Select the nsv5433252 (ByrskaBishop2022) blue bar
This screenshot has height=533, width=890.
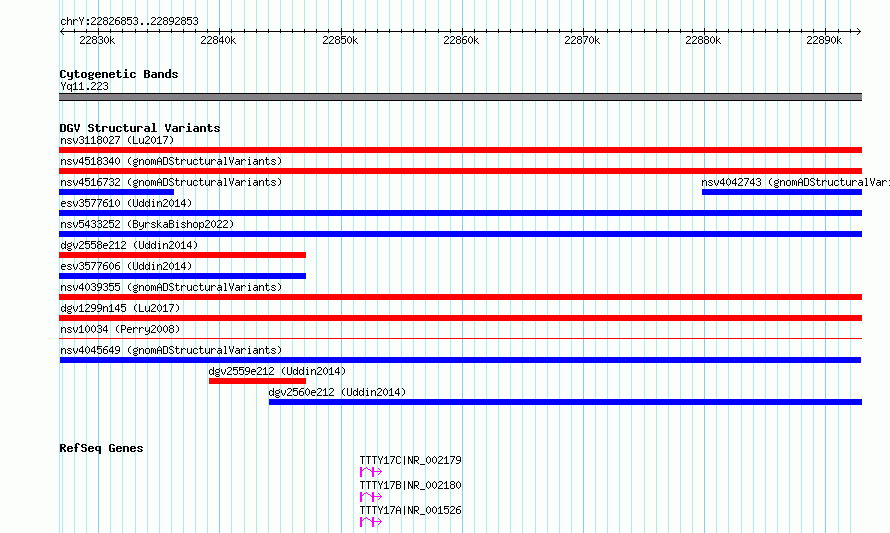point(460,234)
